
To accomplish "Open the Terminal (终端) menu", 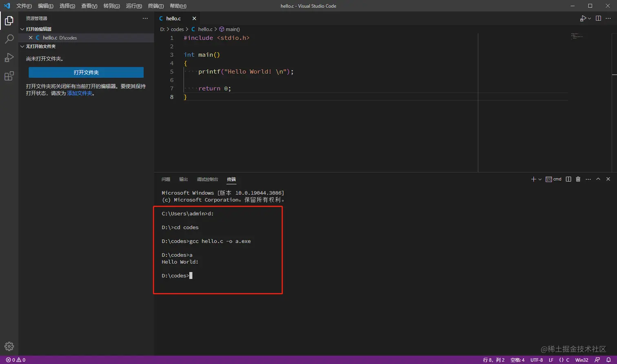I will [156, 6].
